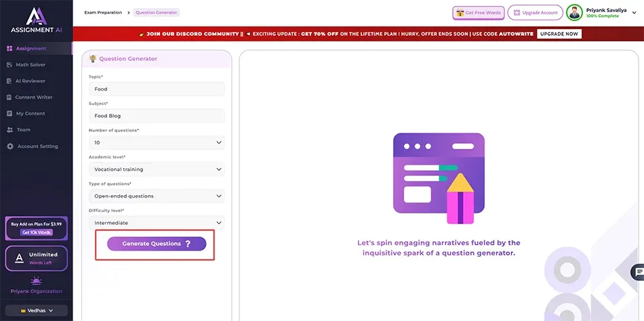
Task: Click the Account Setting gear icon
Action: [x=10, y=146]
